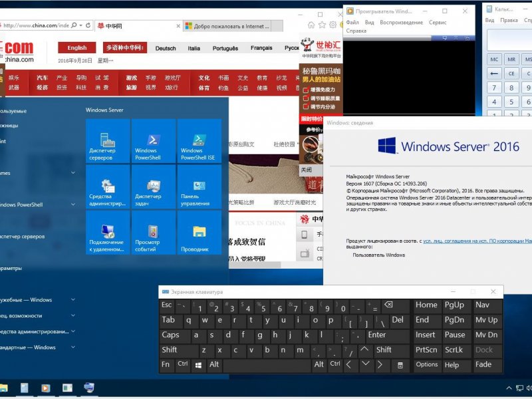This screenshot has width=532, height=399.
Task: Click the Home icon in Internet Explorer
Action: 311,25
